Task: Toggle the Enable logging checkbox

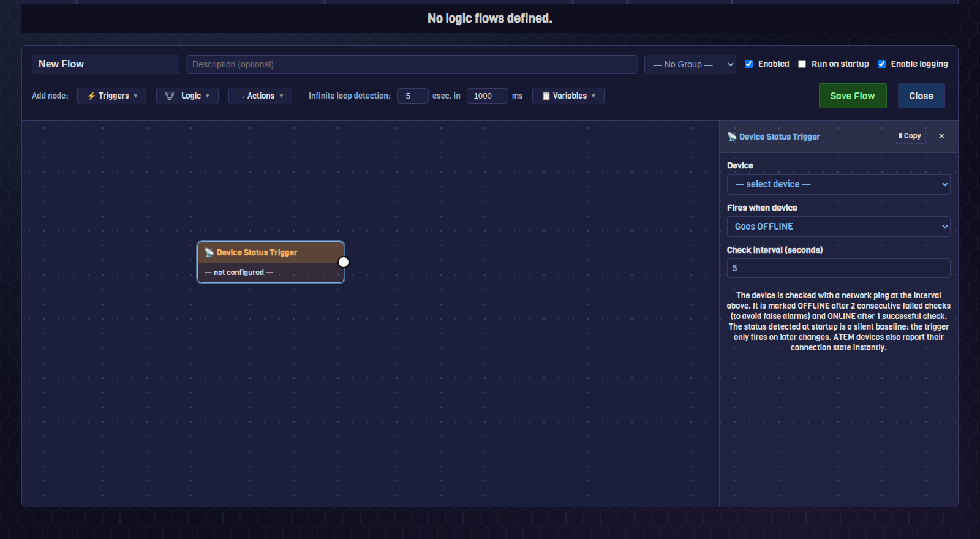Action: coord(881,64)
